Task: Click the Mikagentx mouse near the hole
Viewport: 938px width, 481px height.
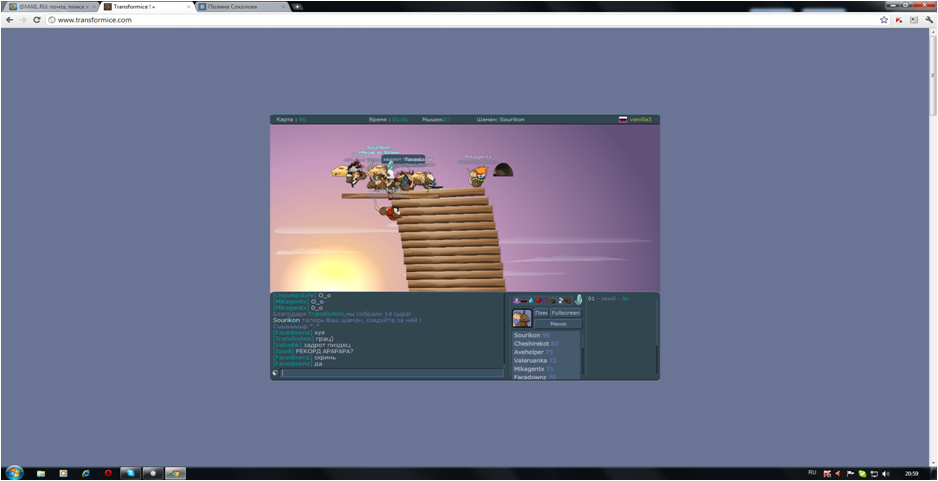Action: coord(478,176)
